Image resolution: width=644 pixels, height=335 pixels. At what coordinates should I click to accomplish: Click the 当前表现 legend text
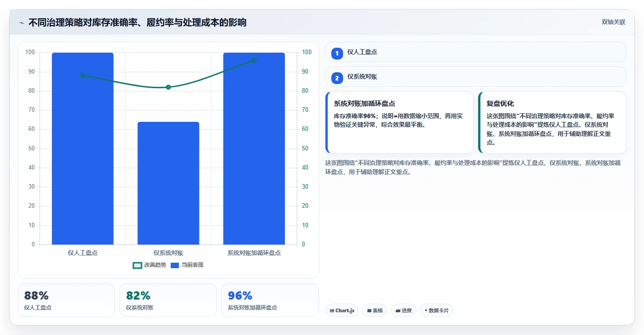pyautogui.click(x=193, y=265)
